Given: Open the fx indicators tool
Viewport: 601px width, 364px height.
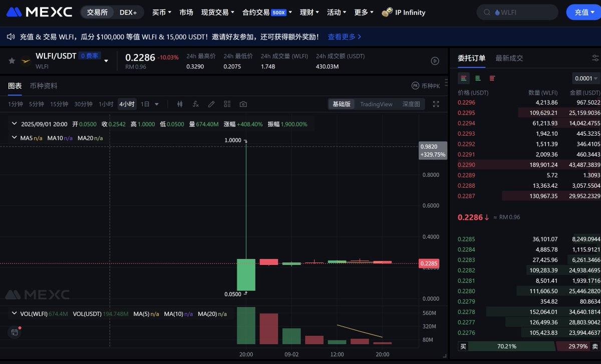Looking at the screenshot, I should point(195,104).
